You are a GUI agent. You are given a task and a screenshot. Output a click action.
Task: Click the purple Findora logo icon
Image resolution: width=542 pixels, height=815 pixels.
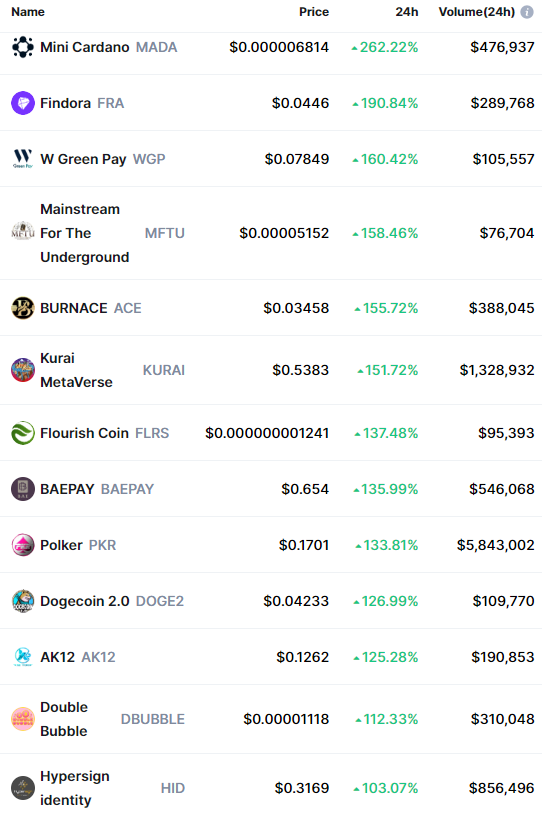click(23, 103)
